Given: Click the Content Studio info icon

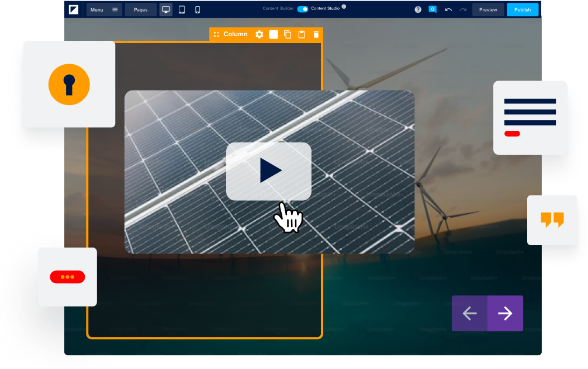Looking at the screenshot, I should (x=344, y=7).
